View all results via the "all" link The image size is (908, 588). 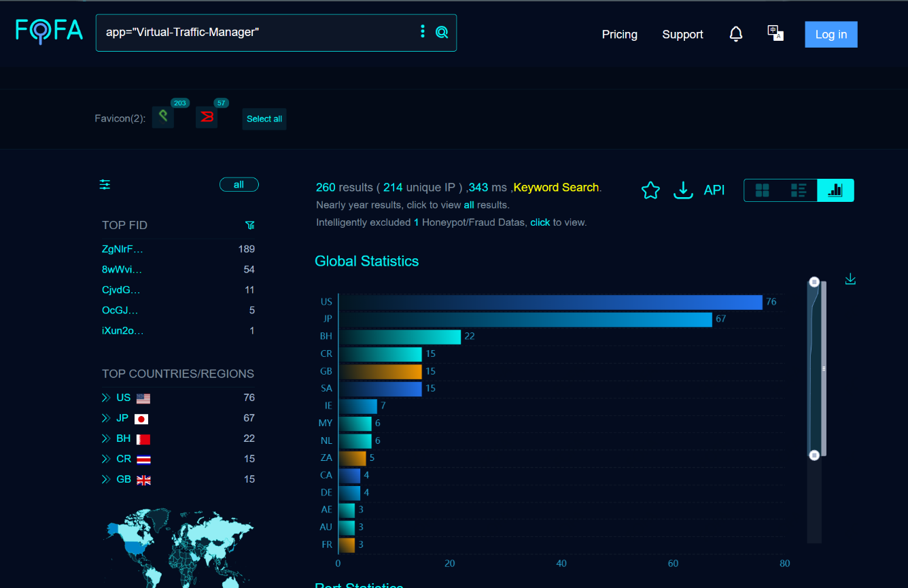(469, 205)
